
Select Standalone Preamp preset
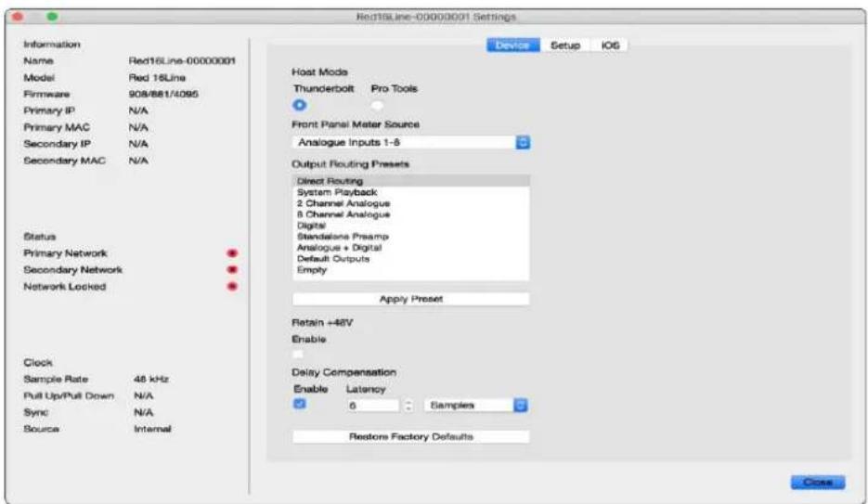pos(410,237)
